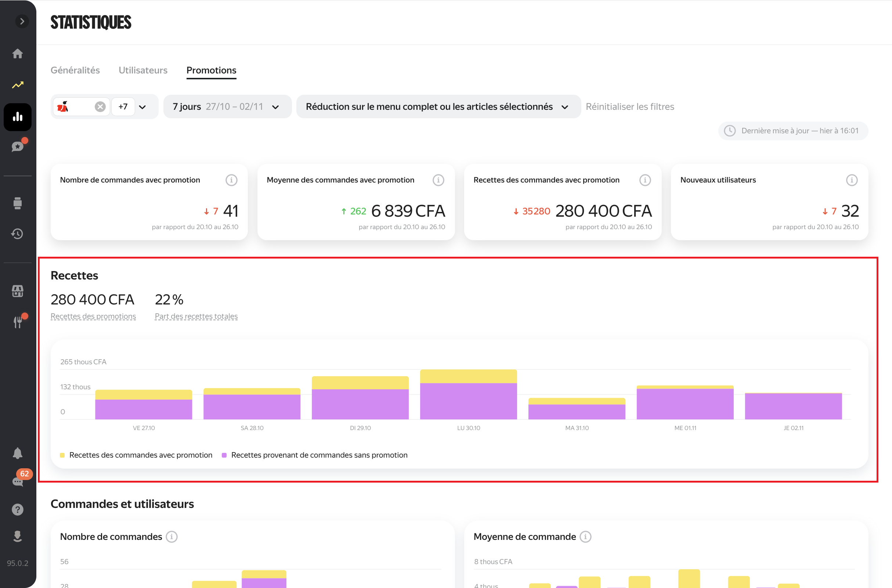892x588 pixels.
Task: Remove the selected restaurant chip
Action: click(100, 107)
